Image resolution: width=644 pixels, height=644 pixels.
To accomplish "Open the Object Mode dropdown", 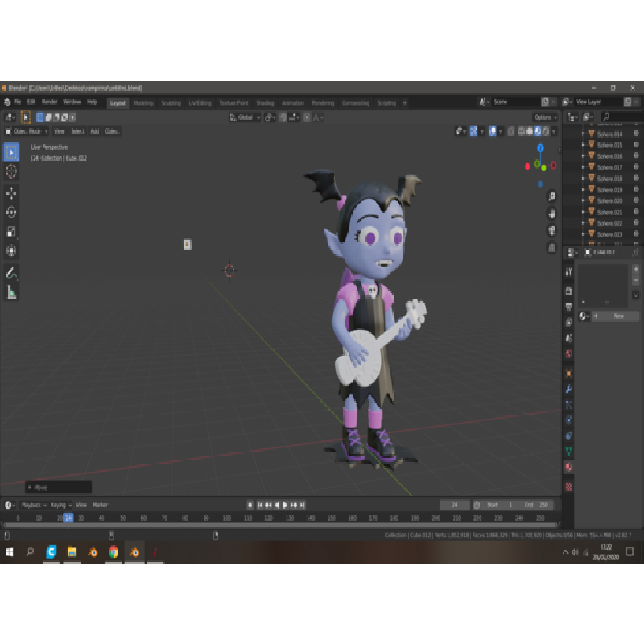I will [x=27, y=131].
